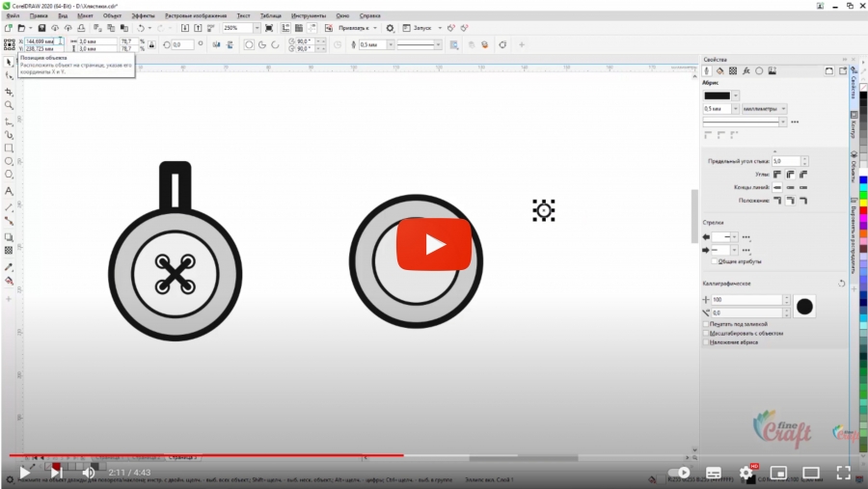The height and width of the screenshot is (489, 868).
Task: Open the Эффекты menu
Action: click(x=143, y=16)
